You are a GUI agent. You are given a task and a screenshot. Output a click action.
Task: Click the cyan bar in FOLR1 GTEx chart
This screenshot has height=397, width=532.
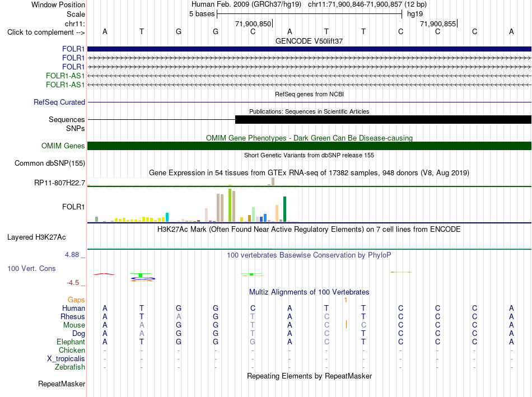point(167,217)
